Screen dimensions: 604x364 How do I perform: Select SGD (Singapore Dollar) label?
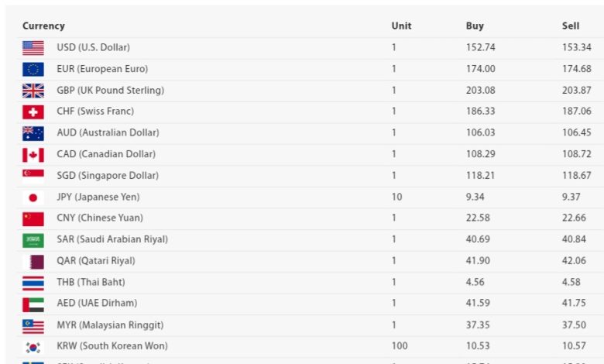click(108, 176)
